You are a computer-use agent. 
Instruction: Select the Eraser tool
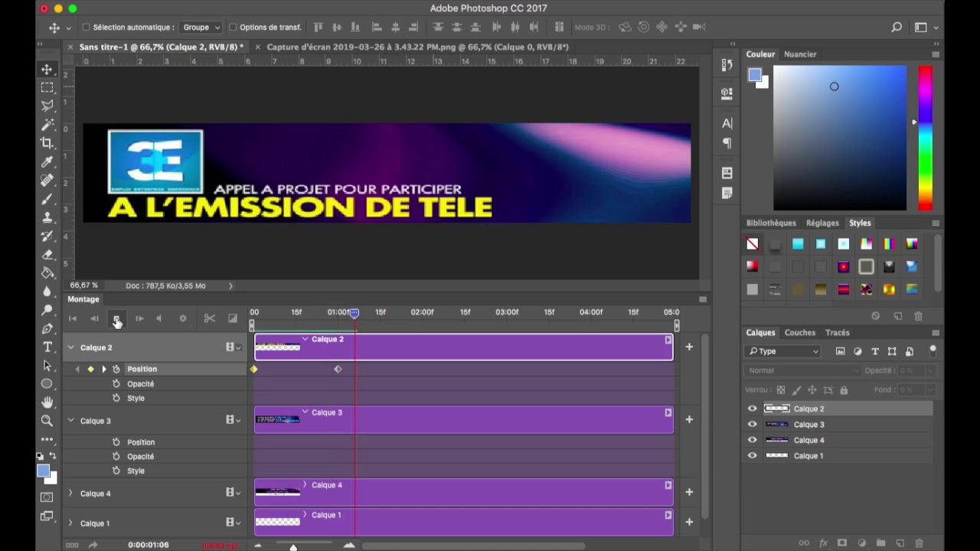pyautogui.click(x=47, y=254)
